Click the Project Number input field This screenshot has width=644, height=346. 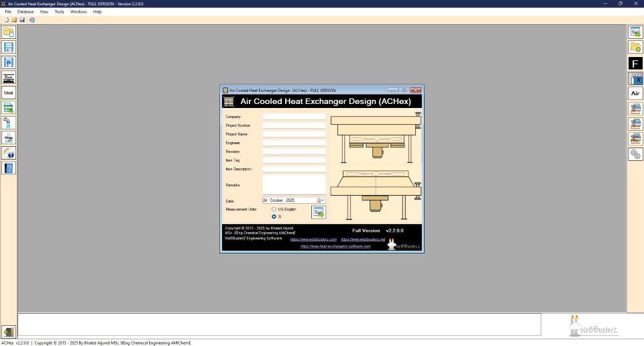[294, 125]
